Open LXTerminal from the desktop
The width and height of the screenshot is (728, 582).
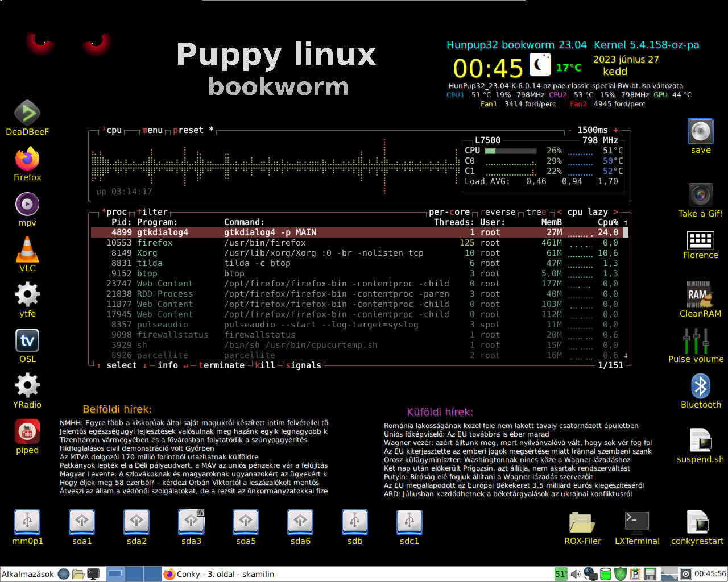[x=637, y=521]
